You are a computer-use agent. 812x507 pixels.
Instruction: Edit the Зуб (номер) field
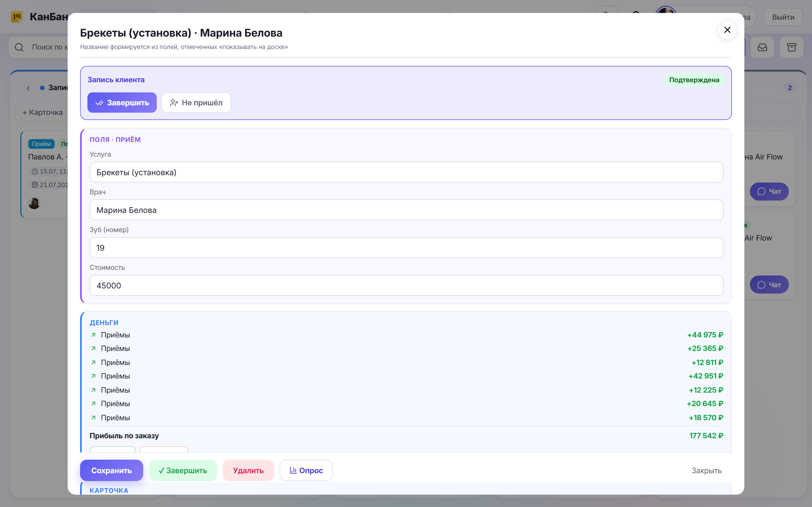(406, 248)
